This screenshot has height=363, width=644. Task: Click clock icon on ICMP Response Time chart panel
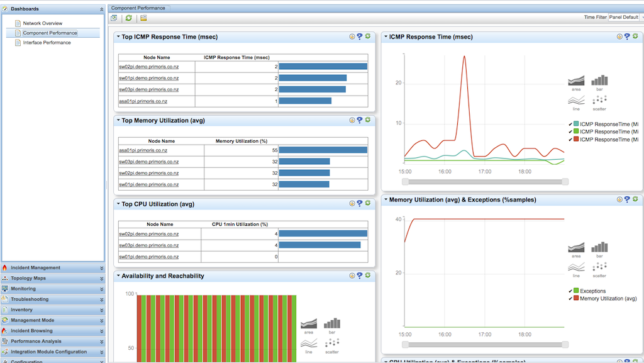(619, 36)
